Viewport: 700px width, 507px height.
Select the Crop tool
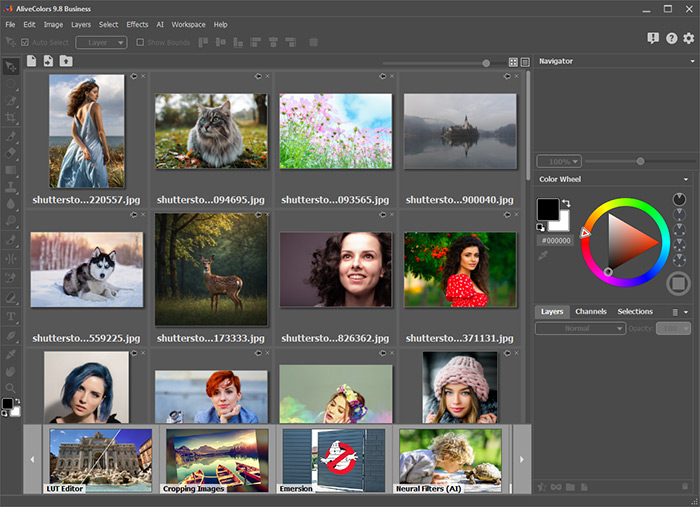tap(11, 118)
